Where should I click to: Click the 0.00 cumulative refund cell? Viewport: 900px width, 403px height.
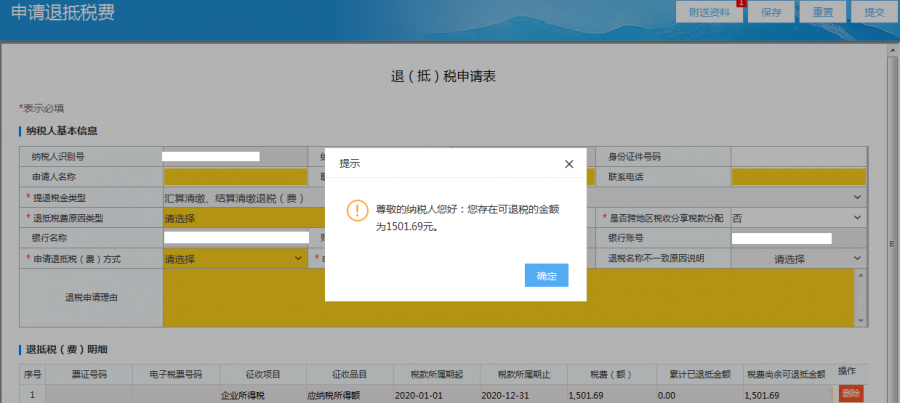700,395
